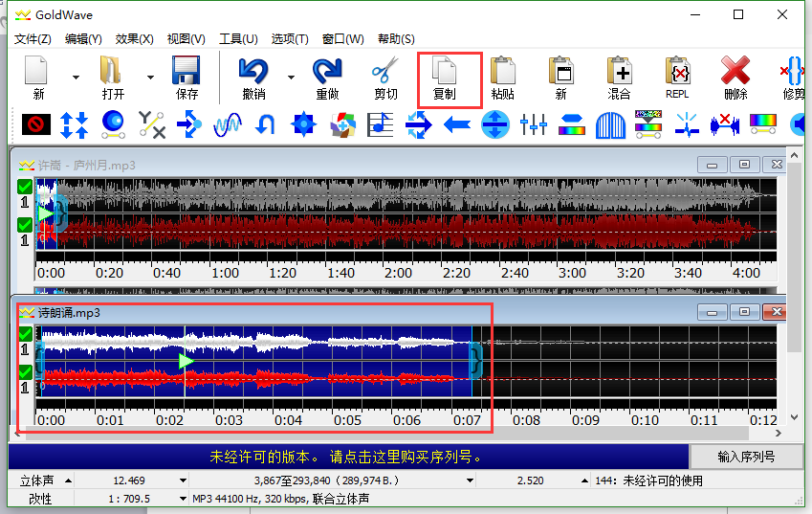This screenshot has width=812, height=514.
Task: Click the equalizer sliders icon
Action: tap(534, 124)
